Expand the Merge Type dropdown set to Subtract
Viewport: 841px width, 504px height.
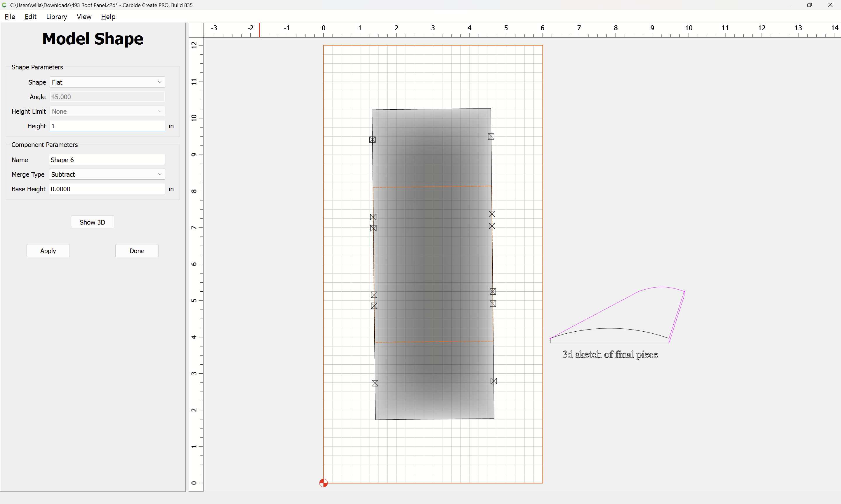pos(107,174)
